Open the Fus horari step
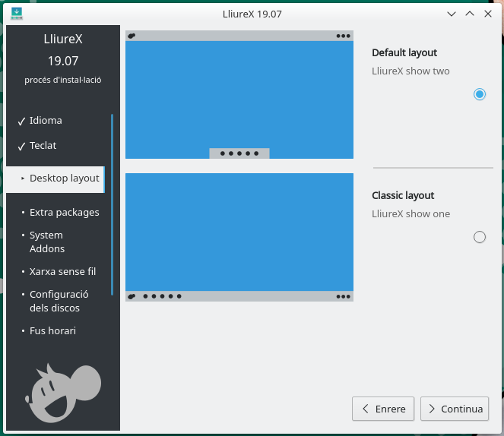The height and width of the screenshot is (436, 504). [x=52, y=330]
